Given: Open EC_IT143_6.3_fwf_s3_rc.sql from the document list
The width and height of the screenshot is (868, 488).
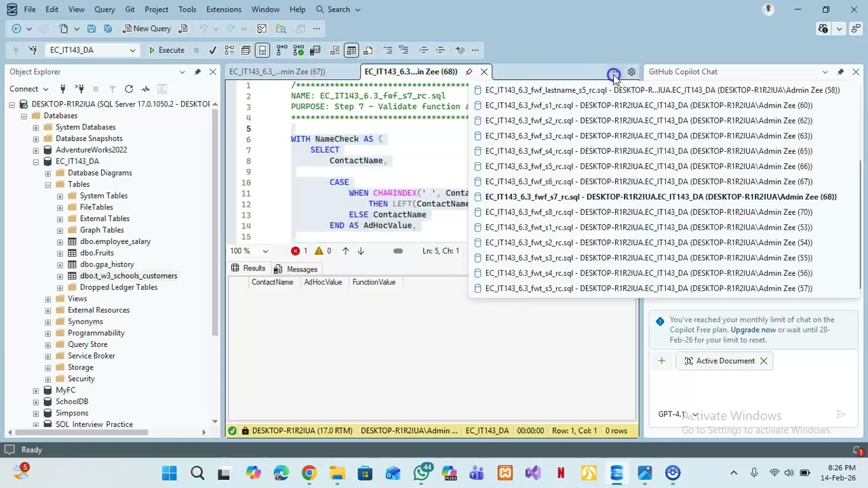Looking at the screenshot, I should point(648,136).
